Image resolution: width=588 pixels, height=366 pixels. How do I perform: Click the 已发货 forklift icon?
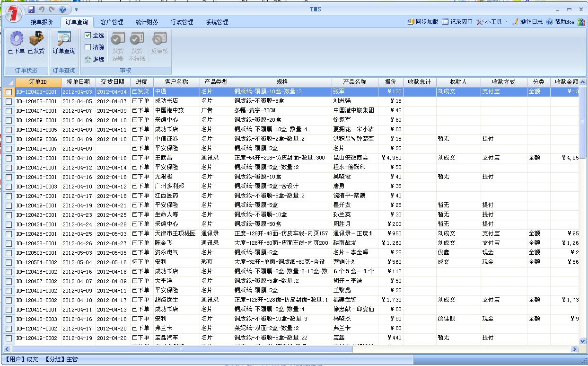pos(36,39)
